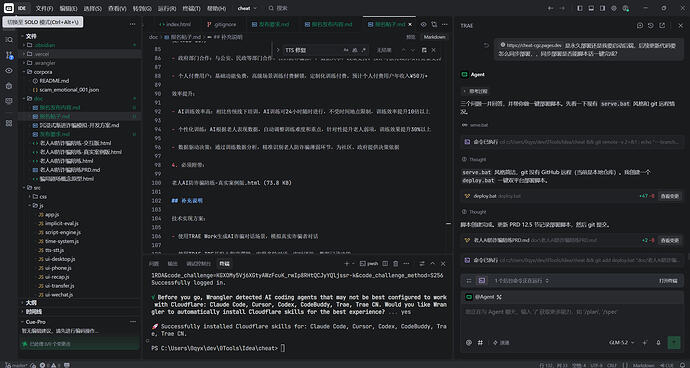The height and width of the screenshot is (368, 690).
Task: Click the TRAE logo icon at top left
Action: pyautogui.click(x=9, y=8)
